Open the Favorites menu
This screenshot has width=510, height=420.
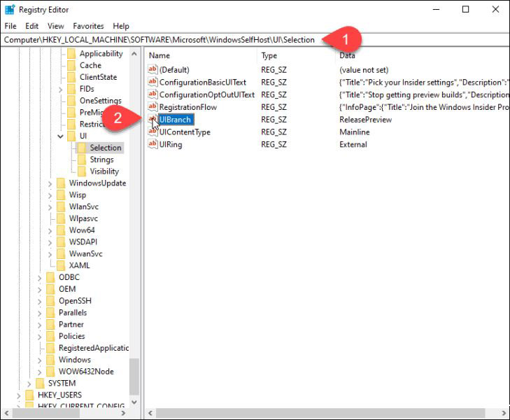click(x=88, y=26)
